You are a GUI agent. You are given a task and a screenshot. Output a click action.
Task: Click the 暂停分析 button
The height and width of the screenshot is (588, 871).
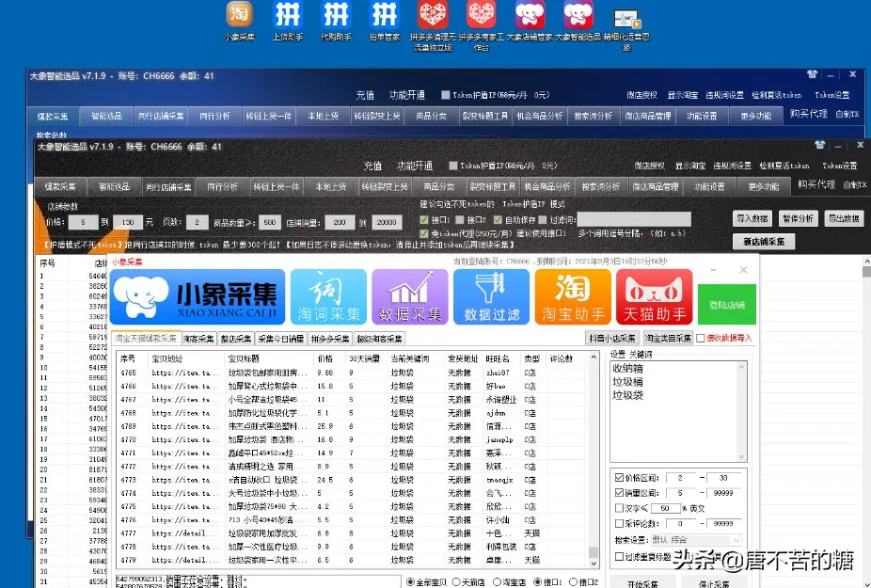799,218
